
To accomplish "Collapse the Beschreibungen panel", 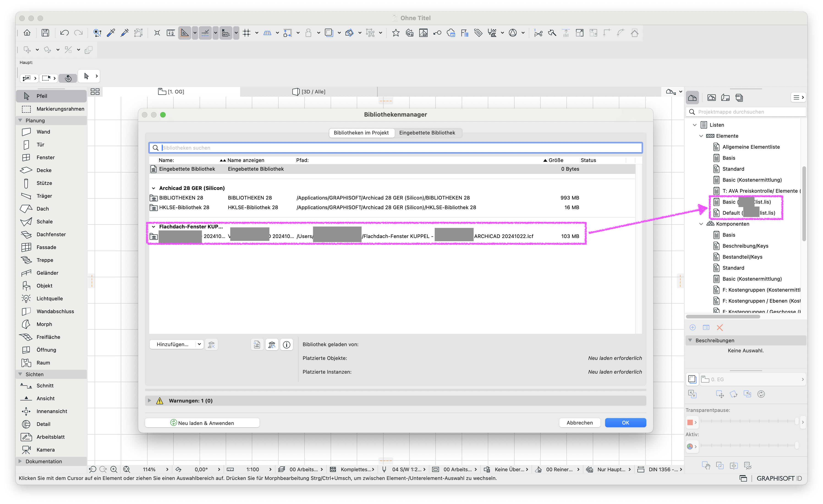I will 690,341.
